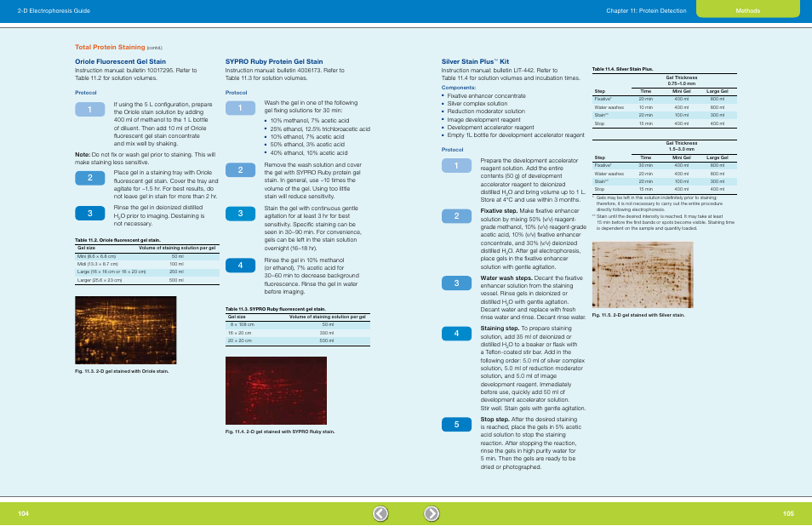Click 'Table 11.3. SYPRO Ruby fluorescent gel stain.' caption

(x=276, y=309)
